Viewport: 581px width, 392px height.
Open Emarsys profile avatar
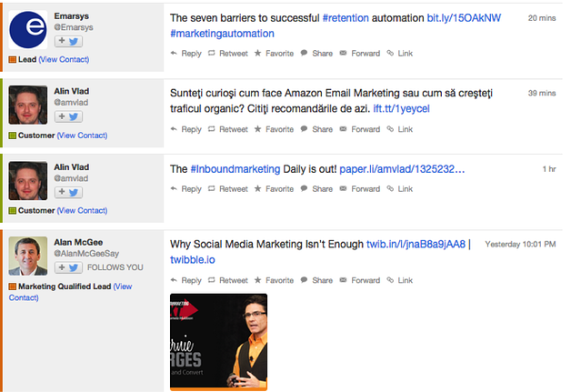(28, 30)
